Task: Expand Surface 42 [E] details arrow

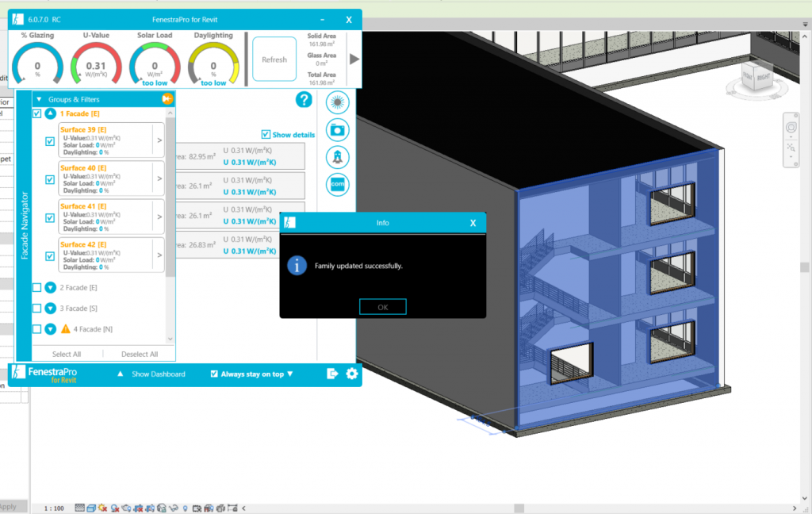Action: click(x=159, y=255)
